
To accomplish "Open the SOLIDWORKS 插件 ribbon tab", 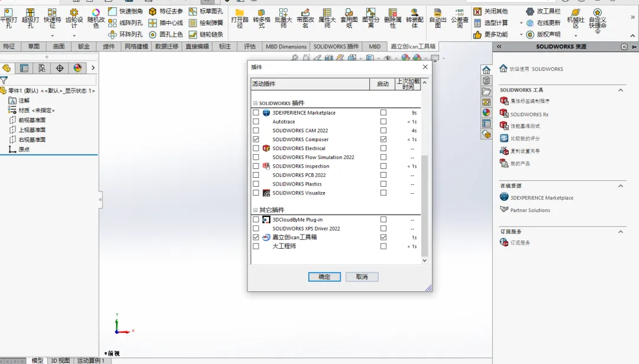I will (x=336, y=47).
